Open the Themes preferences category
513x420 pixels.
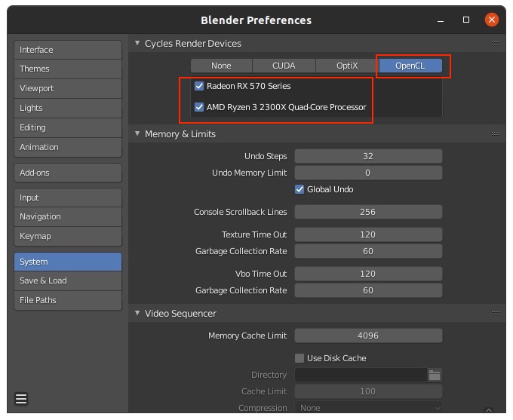coord(68,69)
